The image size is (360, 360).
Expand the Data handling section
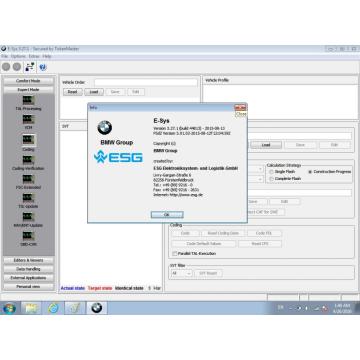(28, 269)
